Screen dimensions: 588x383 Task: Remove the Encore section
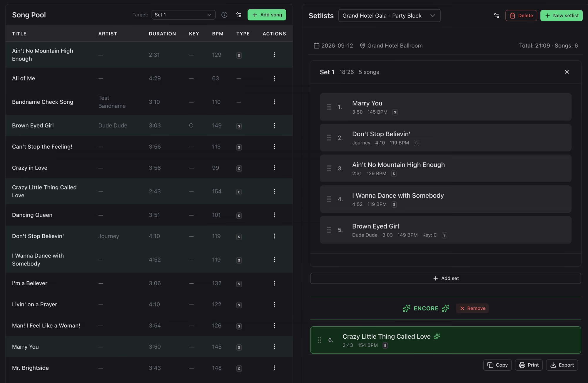[x=472, y=308]
